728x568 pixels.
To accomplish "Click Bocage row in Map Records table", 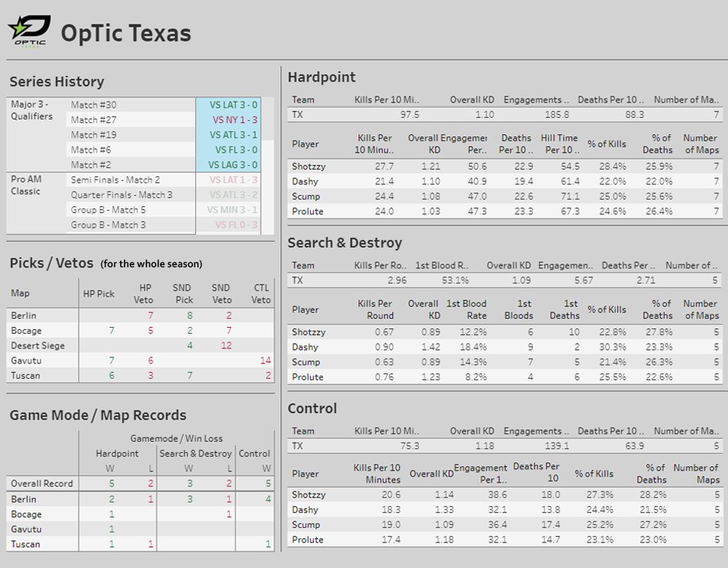I will tap(140, 514).
